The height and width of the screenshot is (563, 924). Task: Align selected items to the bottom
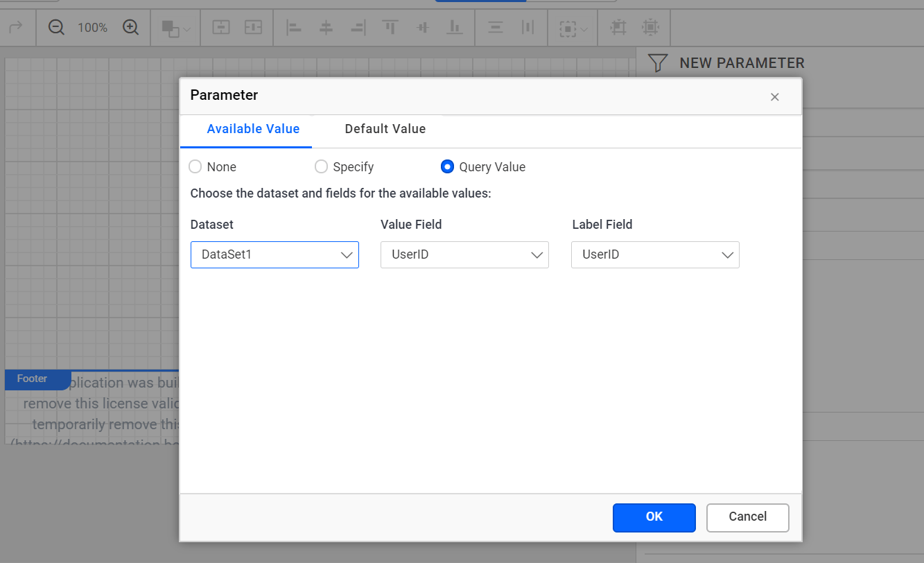454,28
